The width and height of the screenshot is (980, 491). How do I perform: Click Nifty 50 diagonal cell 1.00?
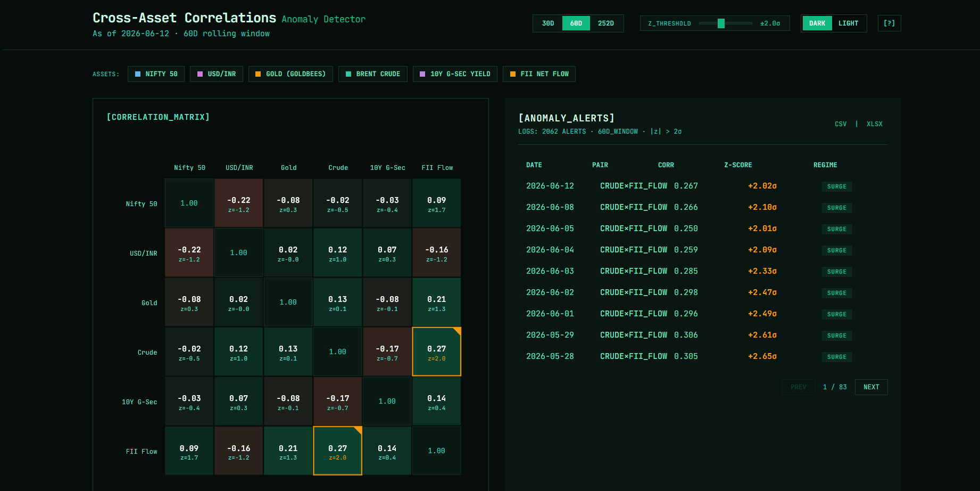click(x=189, y=203)
